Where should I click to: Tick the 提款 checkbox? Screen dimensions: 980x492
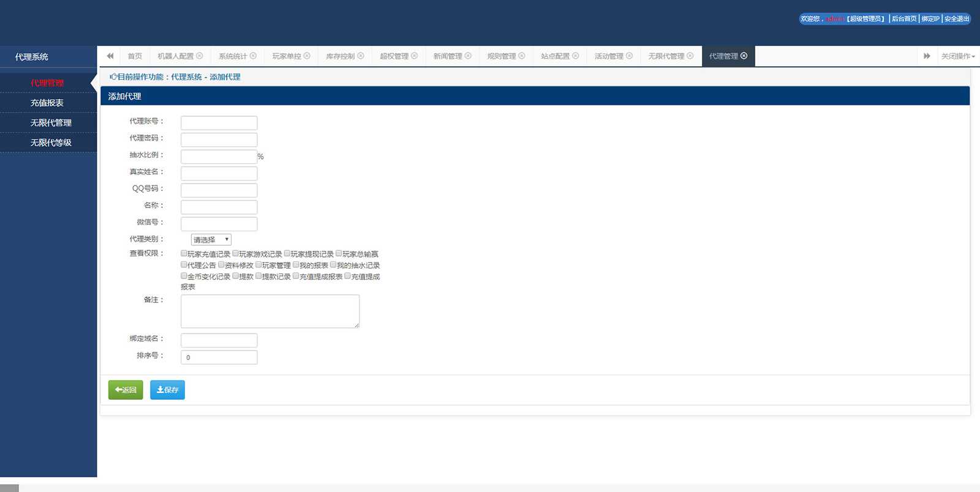[235, 276]
